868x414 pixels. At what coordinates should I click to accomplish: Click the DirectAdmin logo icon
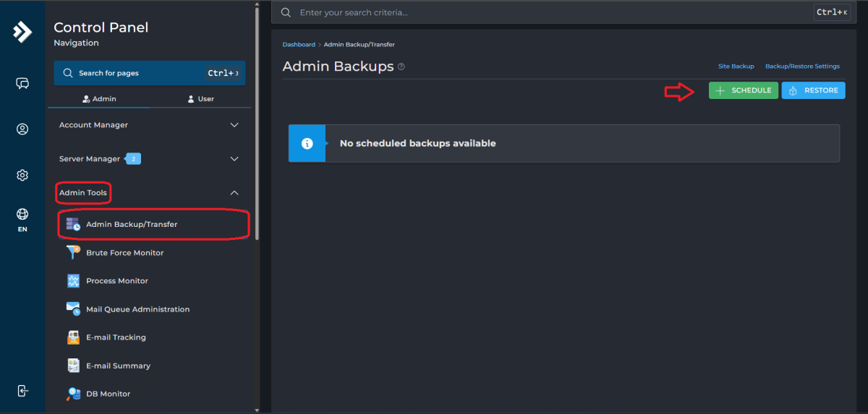tap(22, 32)
